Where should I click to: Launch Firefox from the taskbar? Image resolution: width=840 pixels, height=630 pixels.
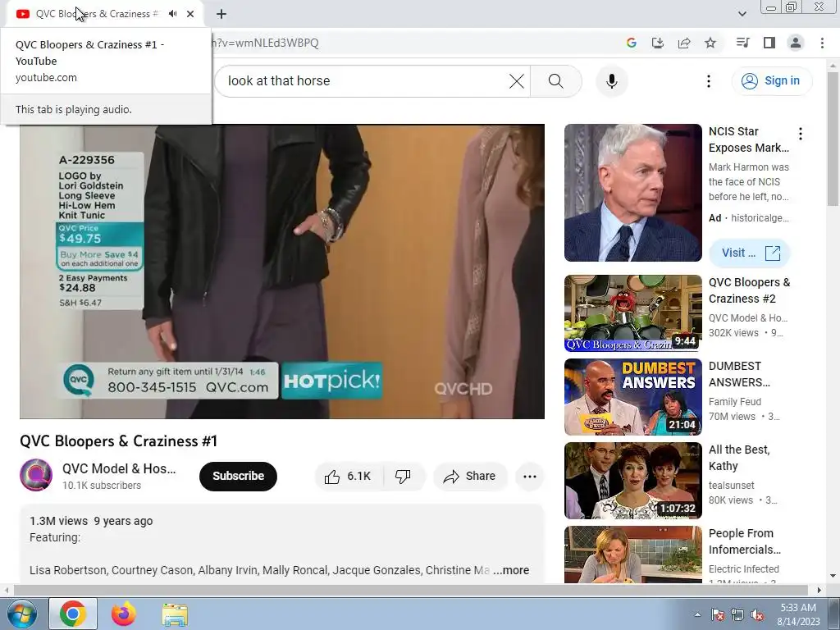(x=123, y=614)
